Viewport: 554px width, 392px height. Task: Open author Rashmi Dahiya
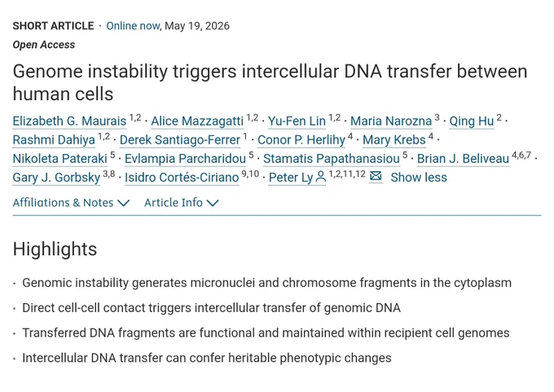(54, 140)
